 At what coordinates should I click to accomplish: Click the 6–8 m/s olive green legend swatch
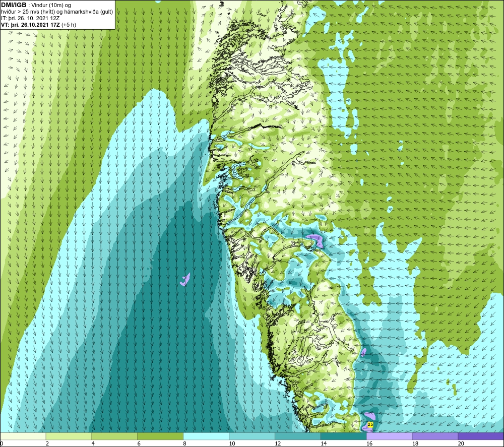tap(160, 436)
